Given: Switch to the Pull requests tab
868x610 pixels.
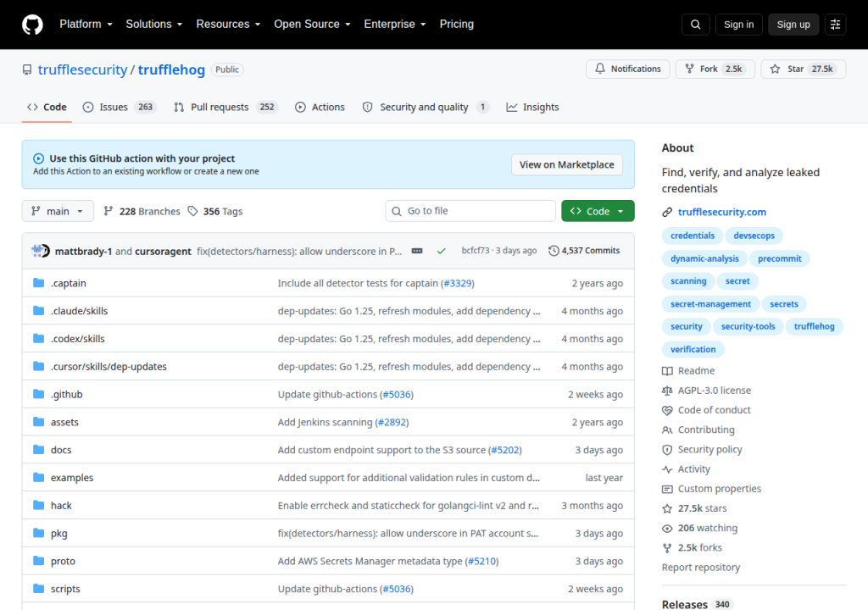Looking at the screenshot, I should [225, 107].
